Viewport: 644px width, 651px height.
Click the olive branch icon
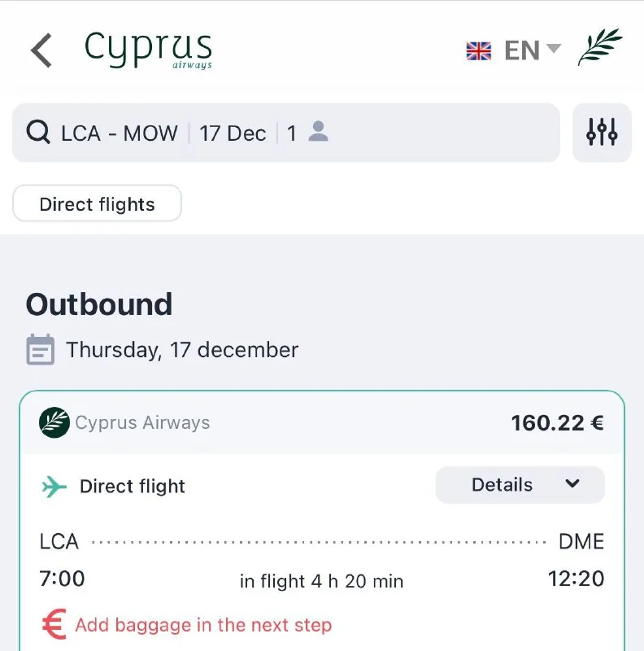pos(600,47)
